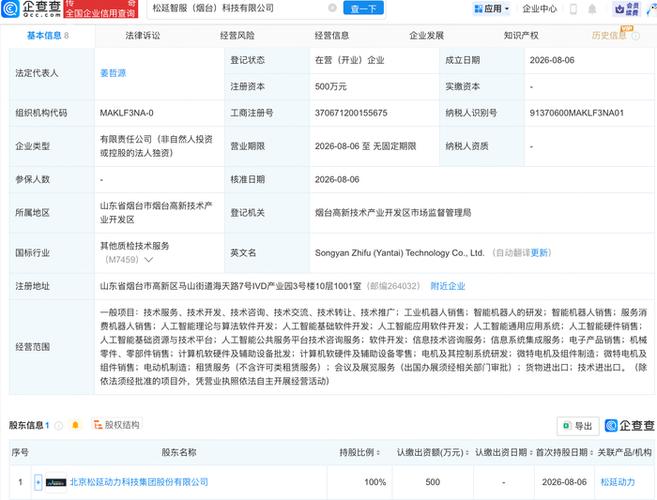Open the 附近企业 link
The width and height of the screenshot is (657, 500).
pyautogui.click(x=447, y=286)
